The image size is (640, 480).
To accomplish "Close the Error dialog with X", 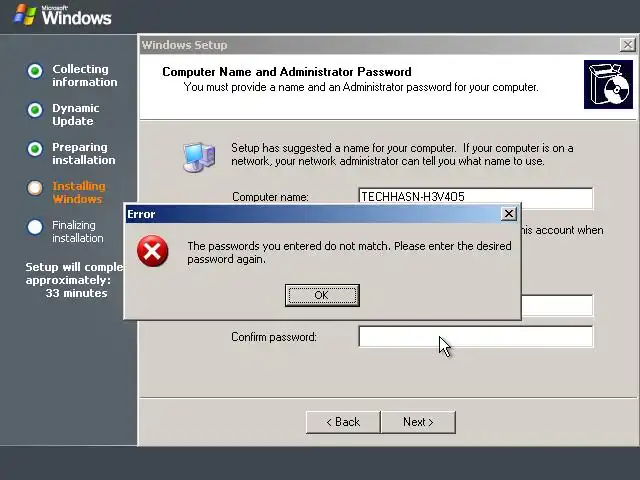I will [509, 213].
